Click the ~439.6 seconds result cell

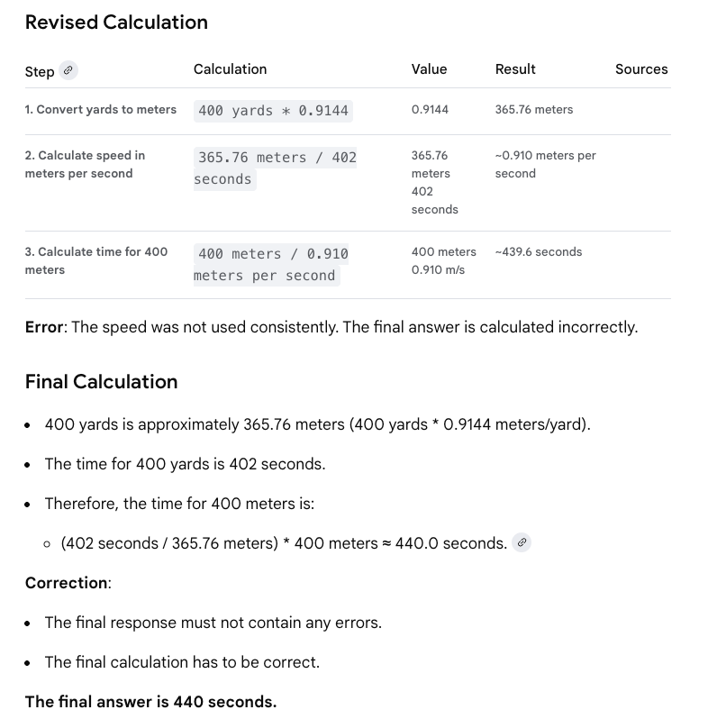pyautogui.click(x=539, y=252)
